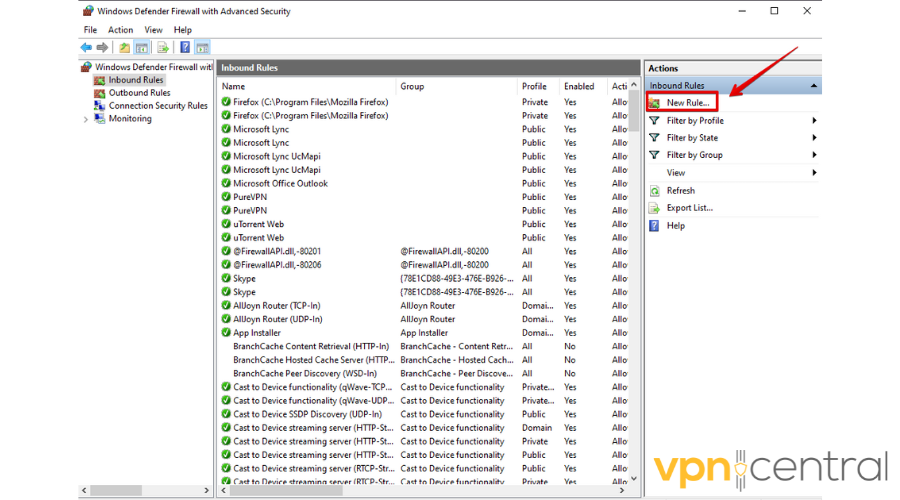Click the Refresh icon in the Actions pane

tap(655, 191)
